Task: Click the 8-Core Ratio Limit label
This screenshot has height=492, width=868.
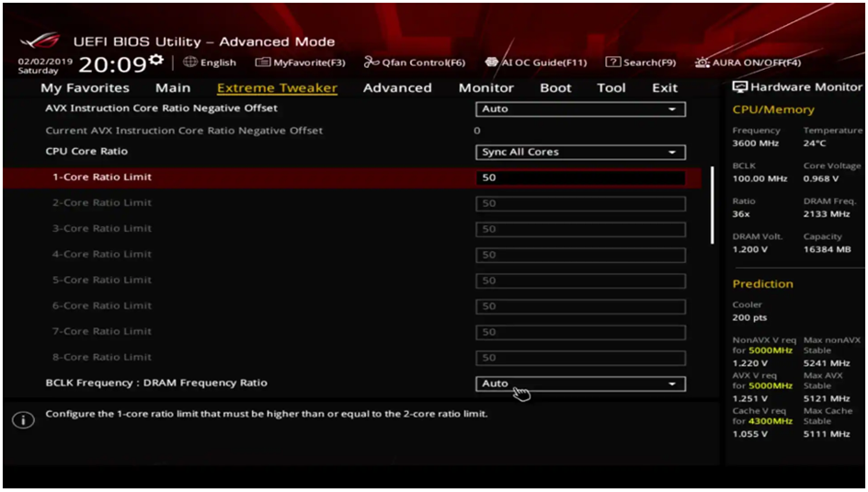Action: [102, 357]
